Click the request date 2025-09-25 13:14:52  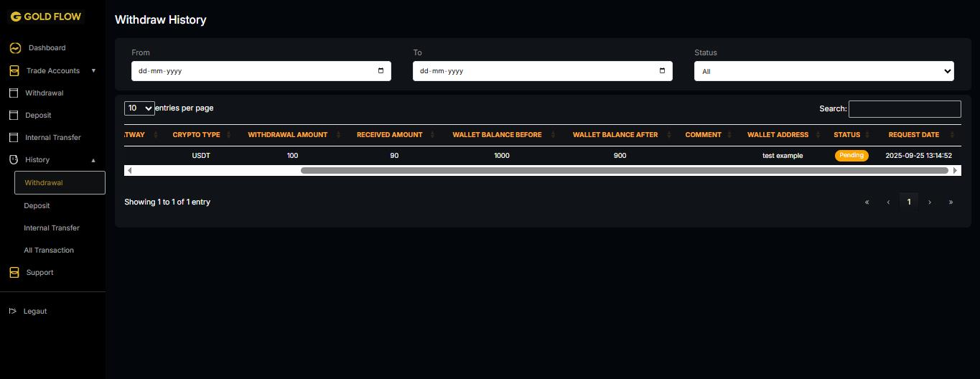[918, 156]
